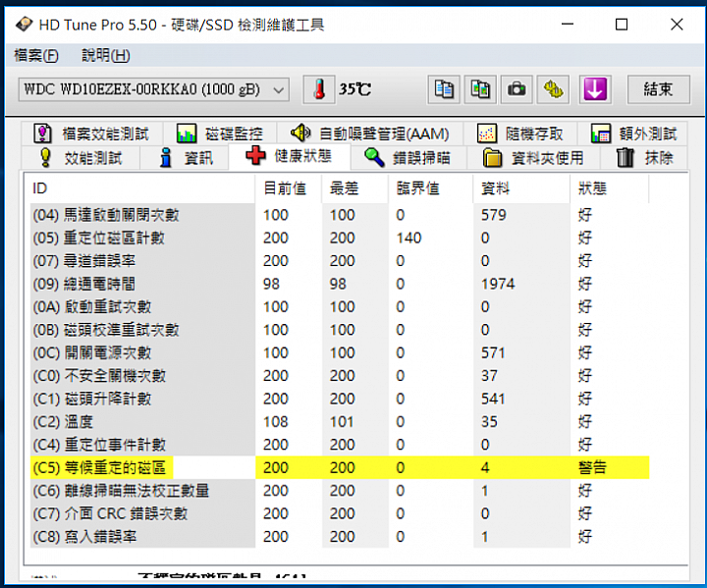Image resolution: width=707 pixels, height=588 pixels.
Task: Select the (C2) 溫度 row
Action: point(340,421)
